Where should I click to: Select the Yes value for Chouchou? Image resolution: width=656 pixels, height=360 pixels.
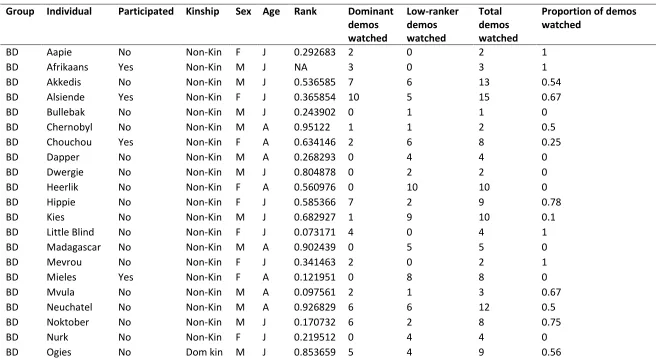pos(126,142)
